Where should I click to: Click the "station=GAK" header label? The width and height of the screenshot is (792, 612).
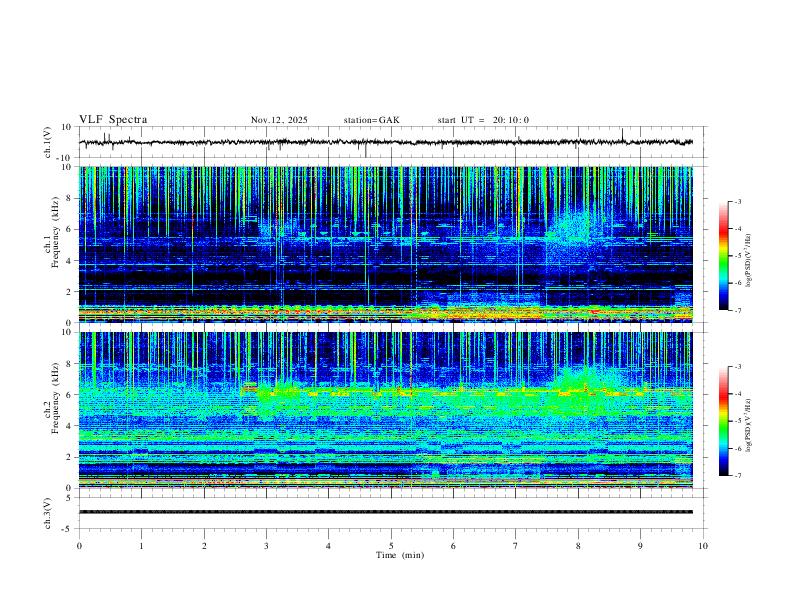[372, 120]
